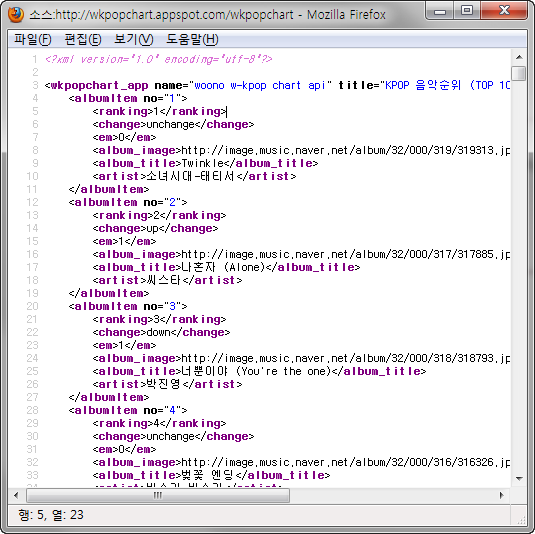535x534 pixels.
Task: Click the status bar text 행: 5, 열: 23
Action: [51, 515]
